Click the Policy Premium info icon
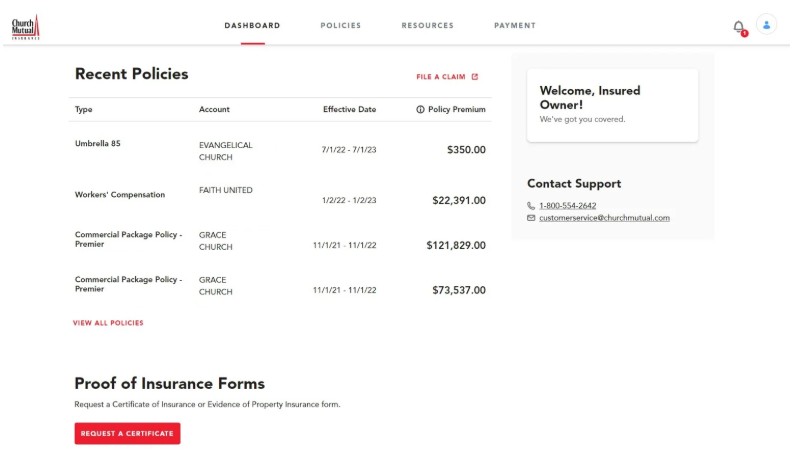This screenshot has width=792, height=460. pos(420,109)
